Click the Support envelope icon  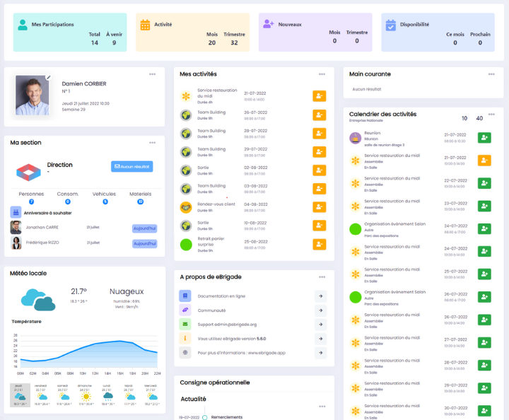(185, 325)
